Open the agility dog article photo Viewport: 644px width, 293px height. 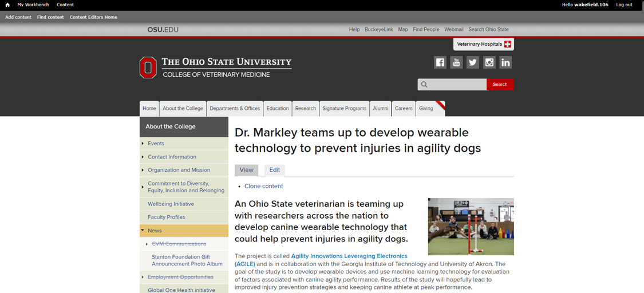point(471,226)
